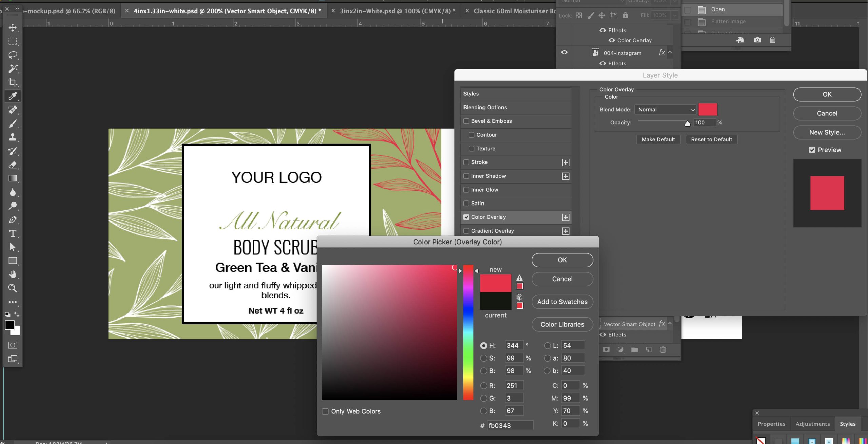This screenshot has height=444, width=868.
Task: Click the Hand tool
Action: tap(13, 274)
